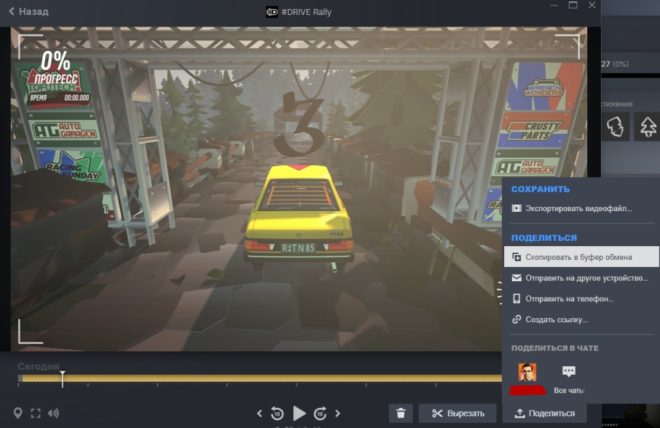The image size is (660, 428).
Task: Click the #DRIVE Rally game icon in title
Action: [271, 12]
